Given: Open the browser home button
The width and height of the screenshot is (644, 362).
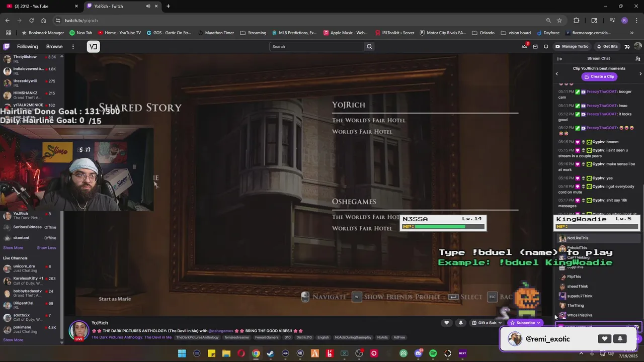Looking at the screenshot, I should point(43,20).
